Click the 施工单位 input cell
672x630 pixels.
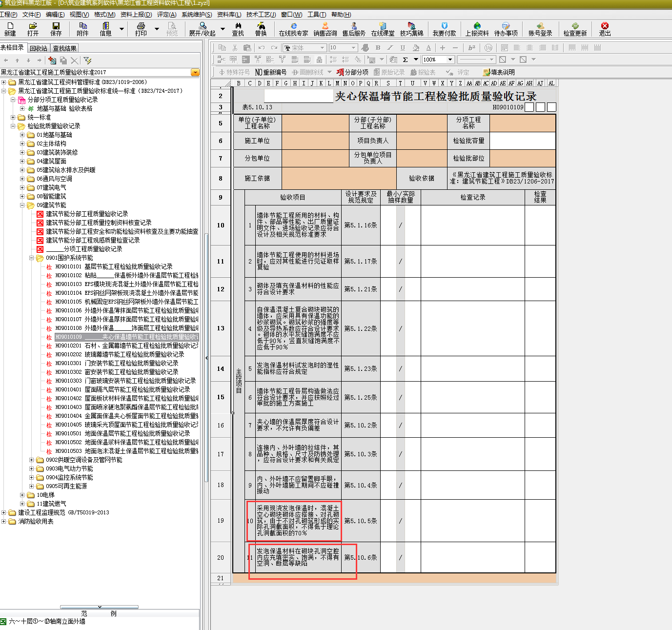coord(315,141)
